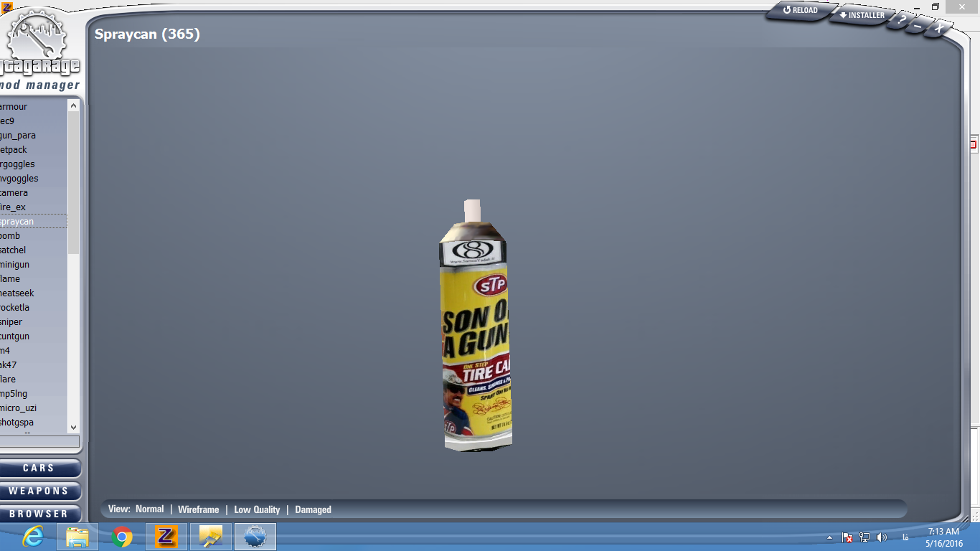Select gun_para in the list
The image size is (980, 551).
coord(34,136)
